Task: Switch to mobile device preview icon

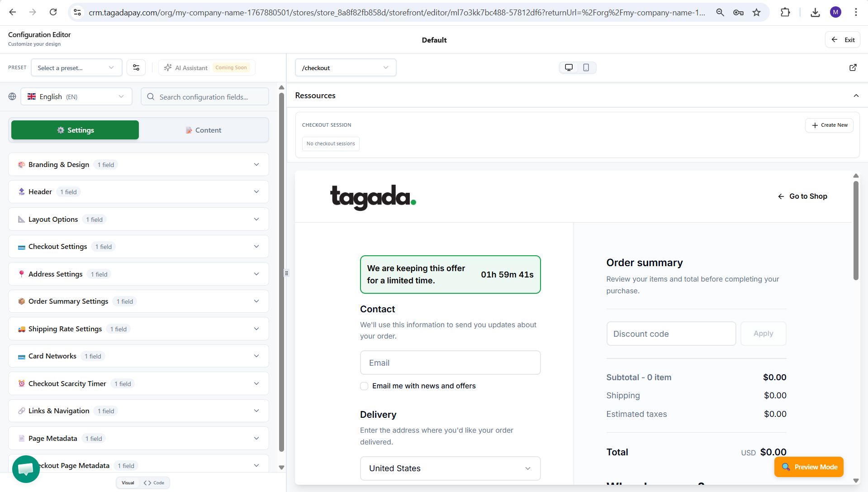Action: click(586, 67)
